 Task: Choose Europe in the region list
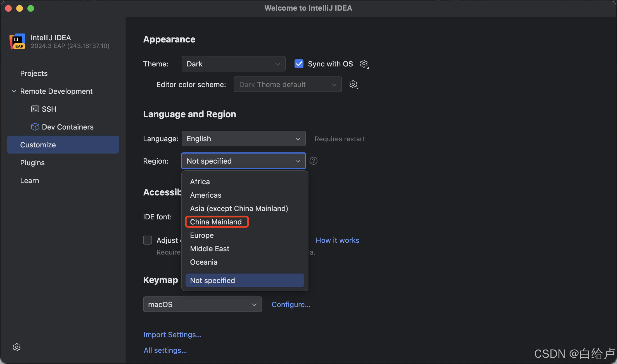pyautogui.click(x=202, y=235)
